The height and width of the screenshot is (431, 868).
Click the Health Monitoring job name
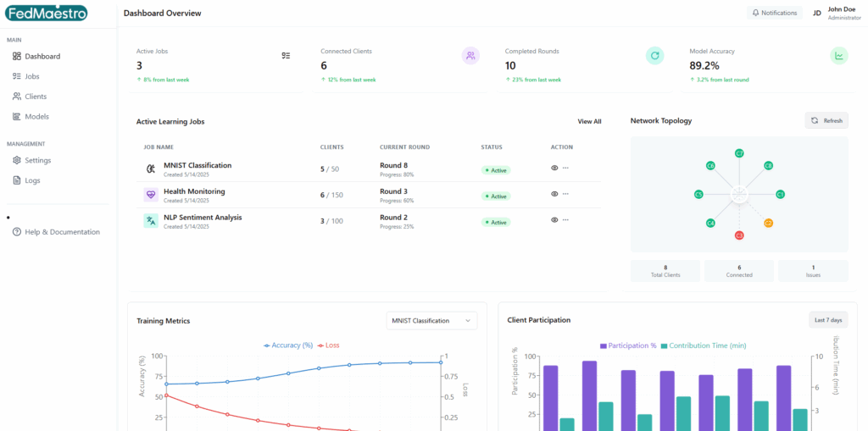(x=194, y=191)
